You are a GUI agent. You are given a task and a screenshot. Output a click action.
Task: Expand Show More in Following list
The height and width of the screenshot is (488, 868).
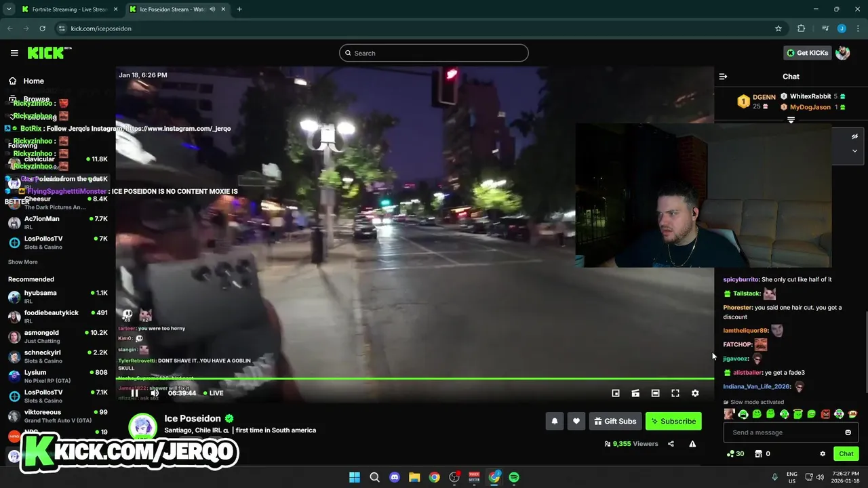tap(23, 262)
